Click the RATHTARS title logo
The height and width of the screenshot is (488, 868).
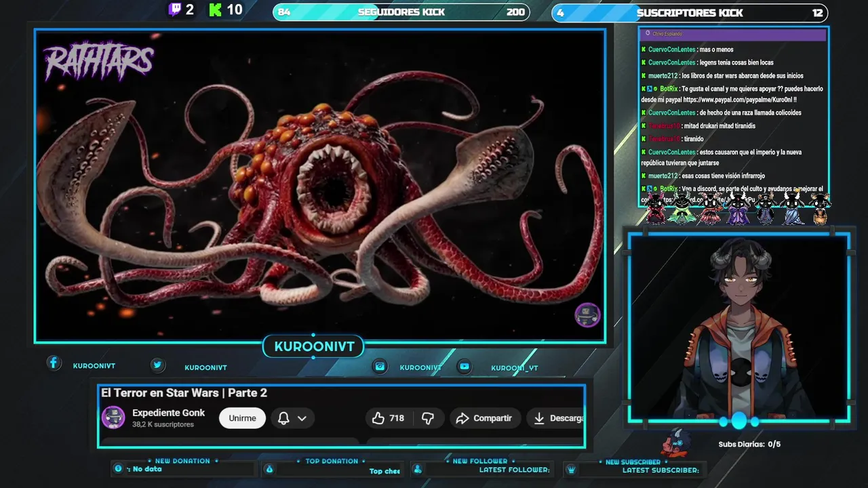(99, 62)
